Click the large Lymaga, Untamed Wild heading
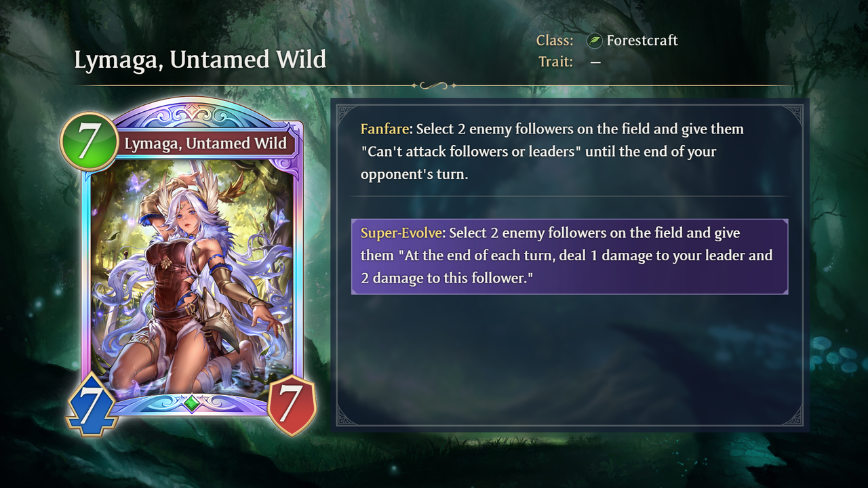Screen dimensions: 868x488 click(x=200, y=60)
